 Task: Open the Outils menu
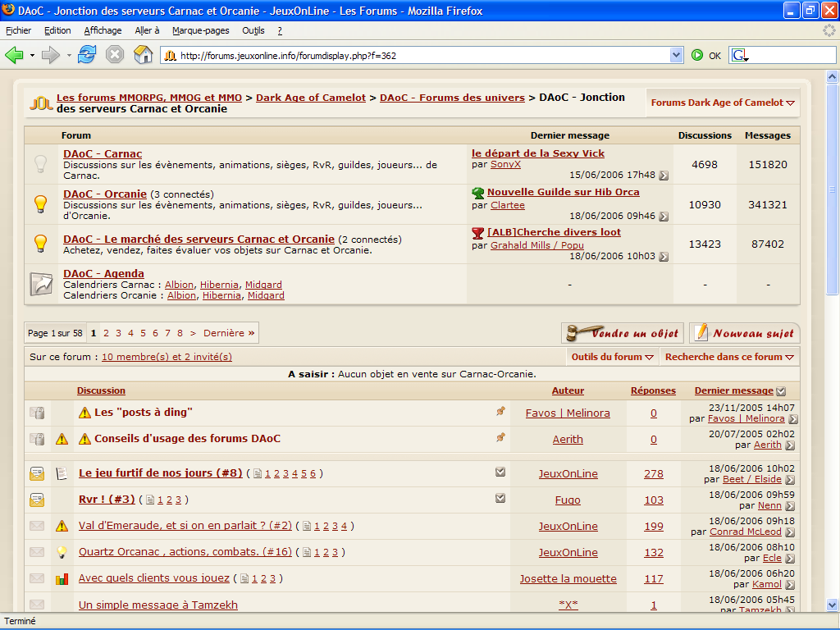(253, 30)
